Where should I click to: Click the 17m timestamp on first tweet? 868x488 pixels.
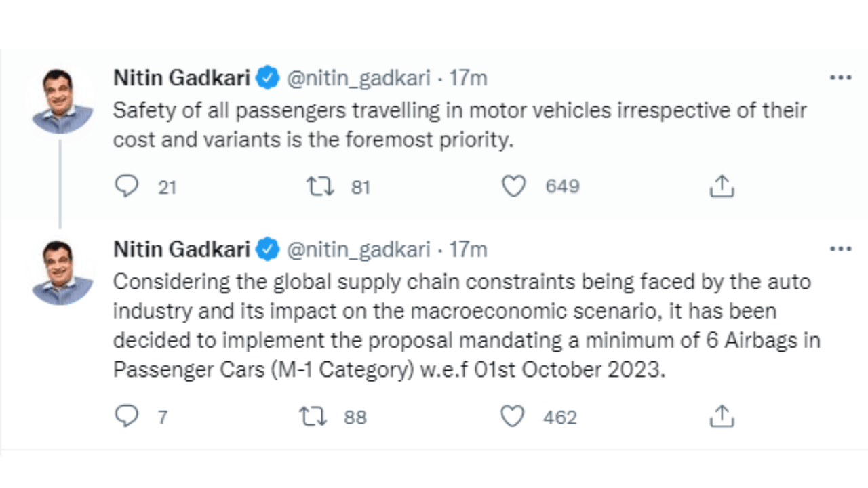468,78
